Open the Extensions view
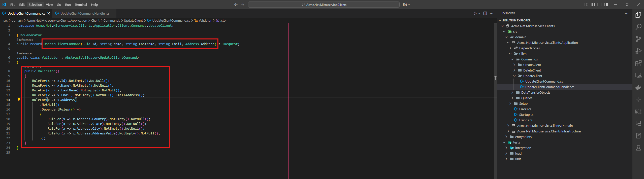 point(638,63)
